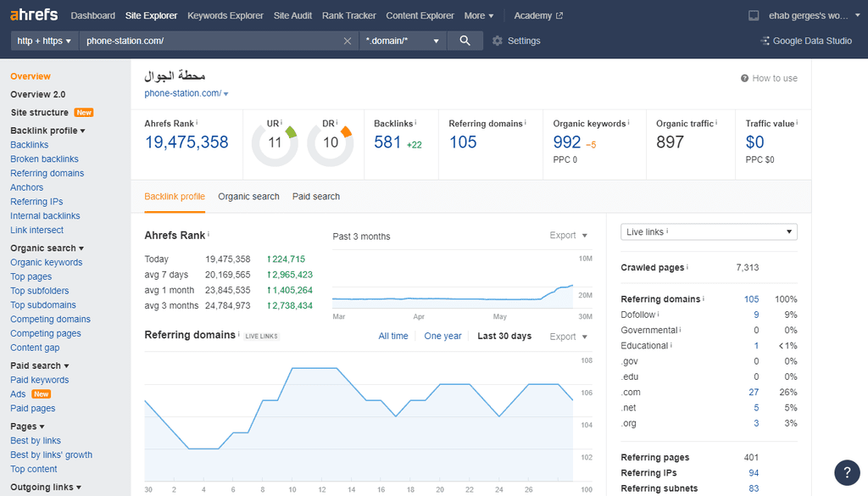Open the Referring domains chart Export dropdown
The image size is (868, 496).
[568, 337]
